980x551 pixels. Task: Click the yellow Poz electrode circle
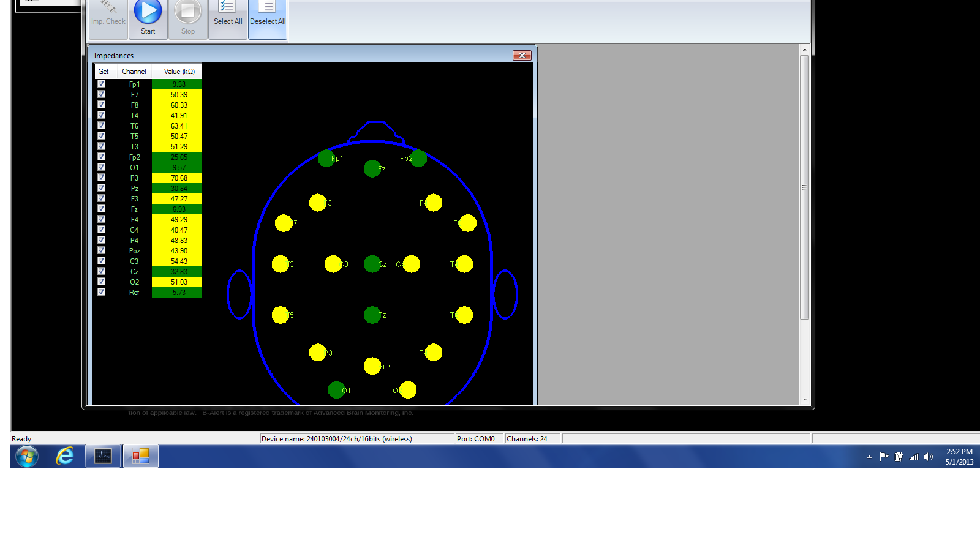pyautogui.click(x=372, y=366)
